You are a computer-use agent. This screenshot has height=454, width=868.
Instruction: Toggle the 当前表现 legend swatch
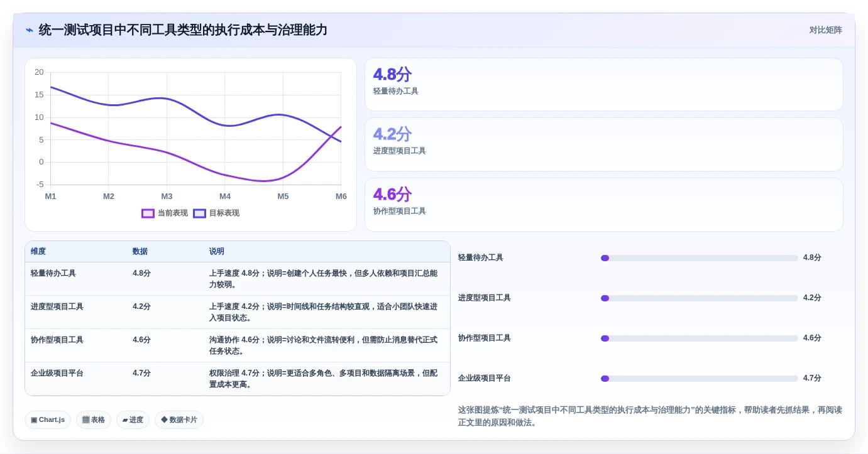click(148, 213)
